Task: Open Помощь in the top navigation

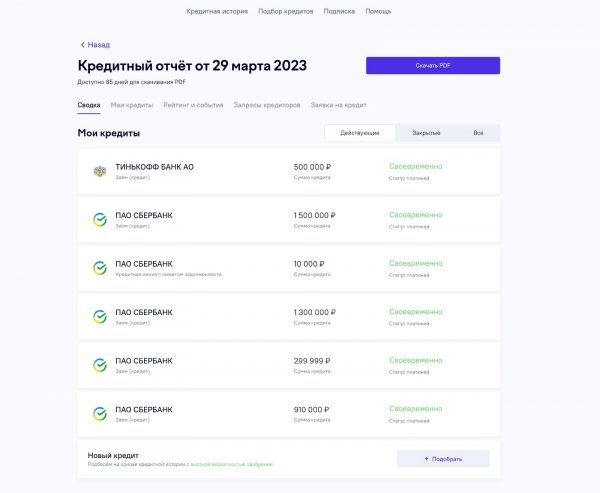Action: pos(378,11)
